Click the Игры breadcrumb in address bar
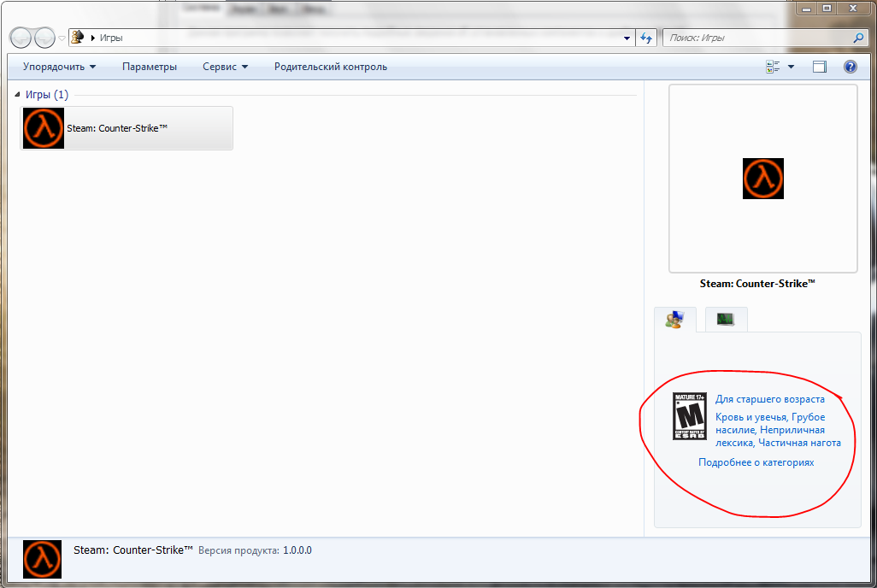877x588 pixels. pos(111,38)
